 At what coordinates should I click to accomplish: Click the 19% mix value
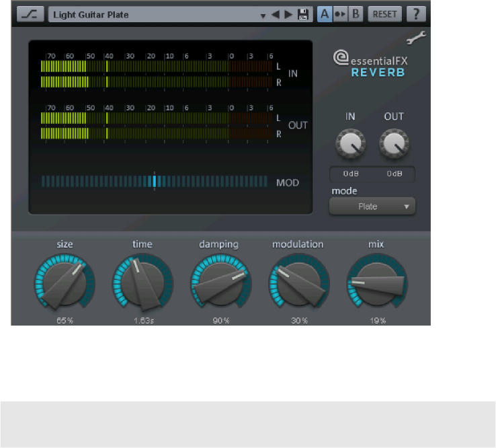[x=378, y=320]
